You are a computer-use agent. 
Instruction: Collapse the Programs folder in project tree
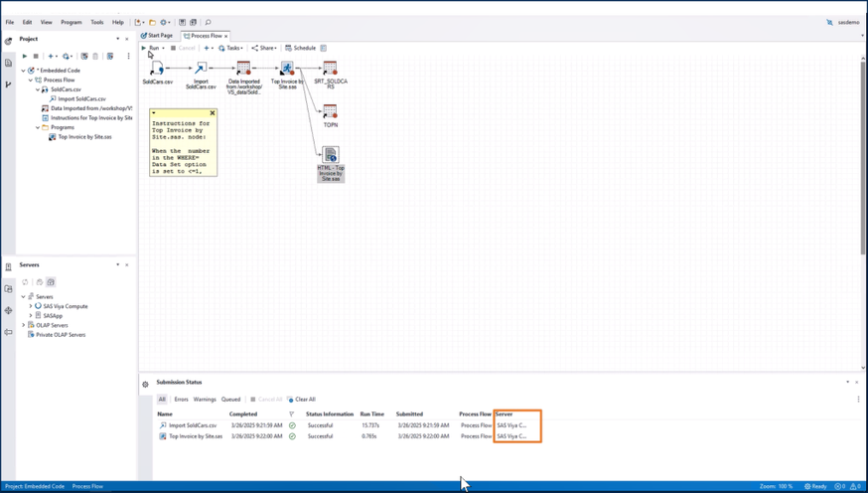(x=38, y=127)
